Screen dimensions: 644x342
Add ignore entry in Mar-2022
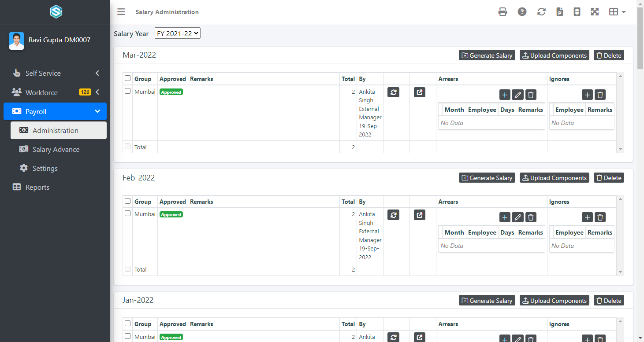point(587,95)
